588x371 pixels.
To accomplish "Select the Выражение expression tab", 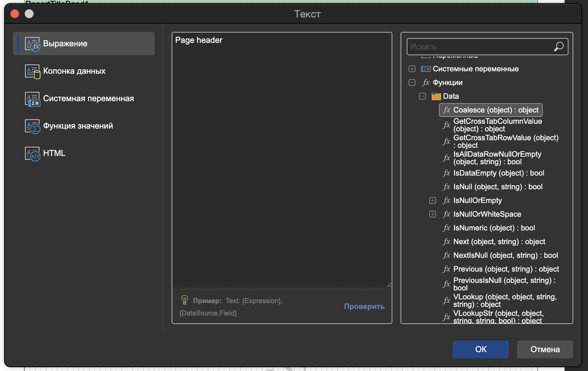I will click(84, 44).
